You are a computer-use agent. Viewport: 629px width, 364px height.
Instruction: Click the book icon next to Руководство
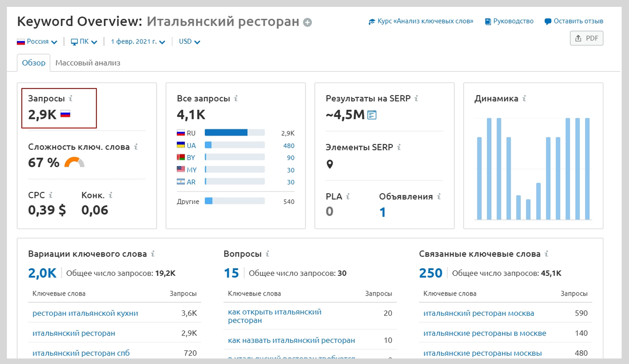coord(488,22)
